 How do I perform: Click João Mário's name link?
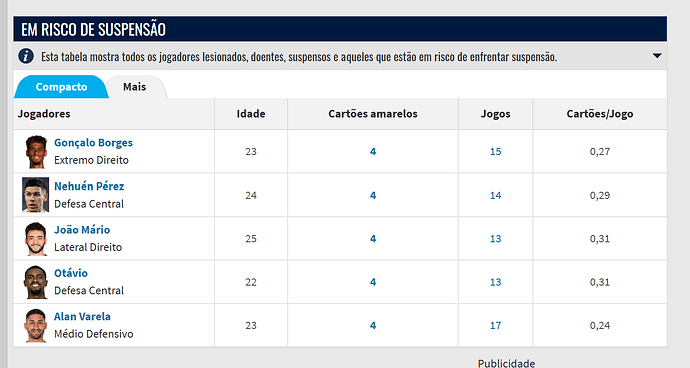pos(82,230)
